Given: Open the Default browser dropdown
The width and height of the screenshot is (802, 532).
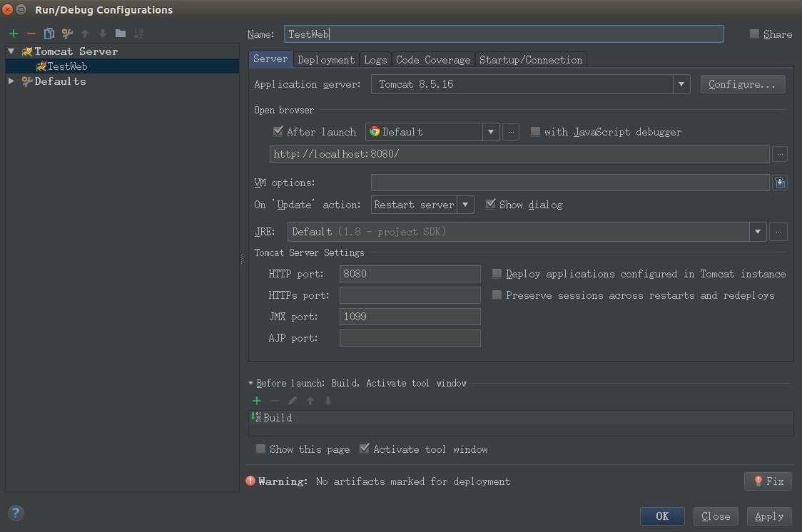Looking at the screenshot, I should pyautogui.click(x=490, y=132).
